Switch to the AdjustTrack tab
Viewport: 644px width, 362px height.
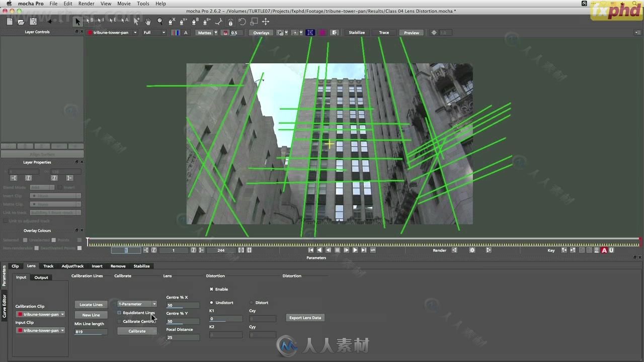72,266
